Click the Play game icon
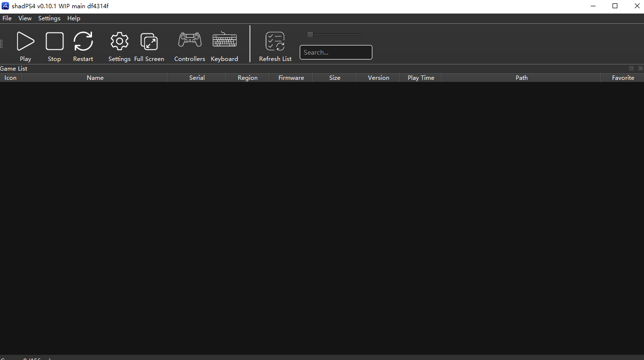Screen dimensions: 644x360 (x=25, y=42)
